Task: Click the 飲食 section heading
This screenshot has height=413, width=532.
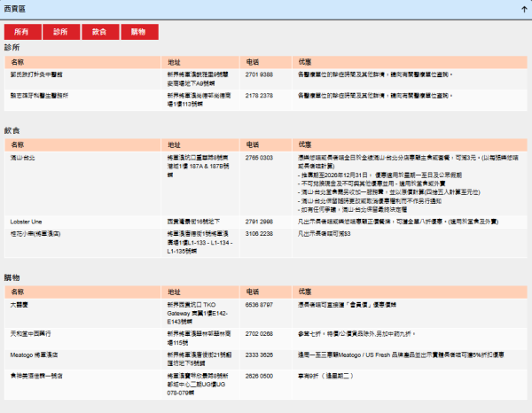Action: [12, 130]
